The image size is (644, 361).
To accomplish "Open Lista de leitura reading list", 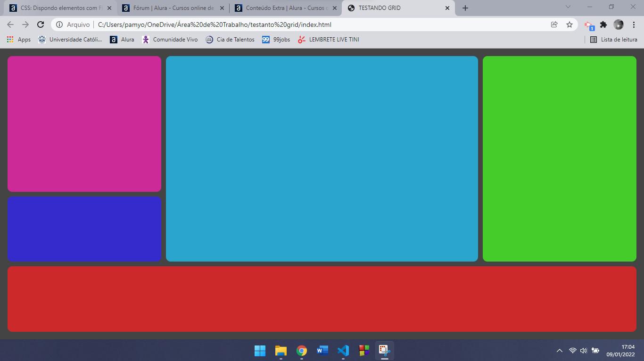I will pyautogui.click(x=614, y=40).
